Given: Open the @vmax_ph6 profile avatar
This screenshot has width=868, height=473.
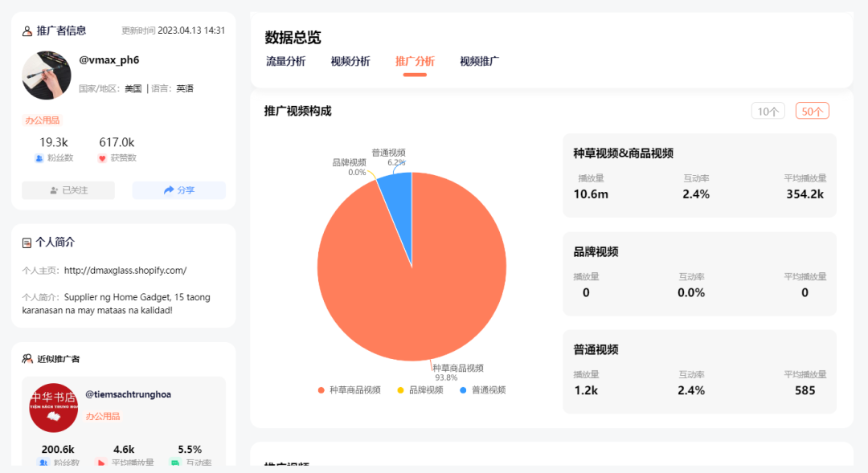Looking at the screenshot, I should [x=47, y=75].
